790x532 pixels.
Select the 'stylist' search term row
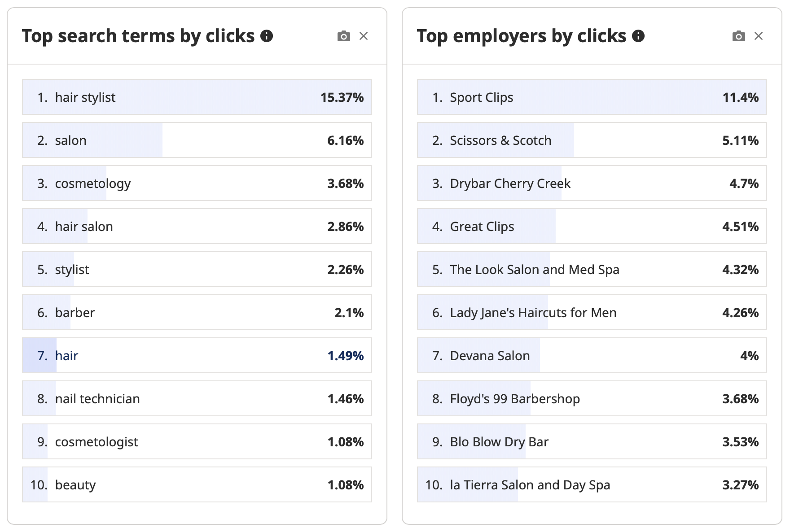pos(197,269)
